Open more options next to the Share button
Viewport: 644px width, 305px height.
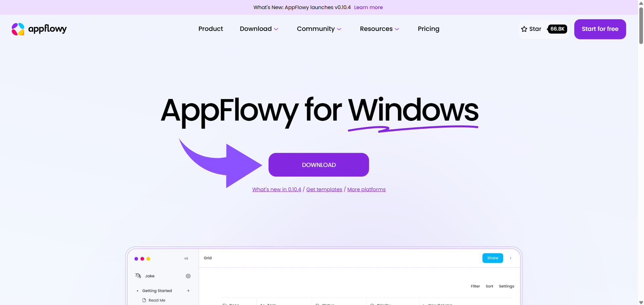point(510,258)
